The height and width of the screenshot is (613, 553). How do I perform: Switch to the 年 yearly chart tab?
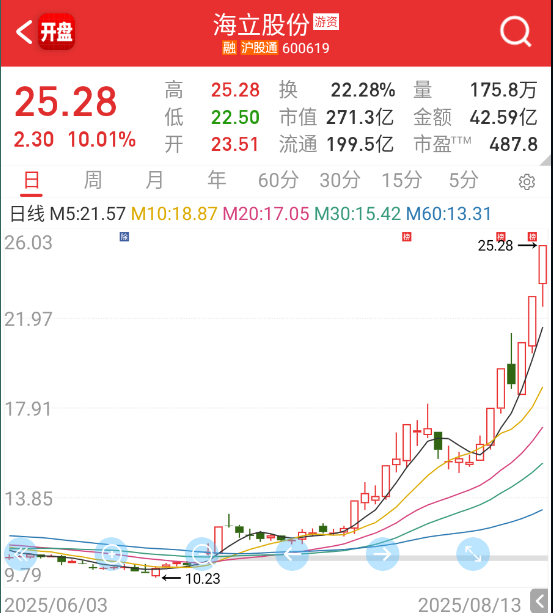[217, 180]
